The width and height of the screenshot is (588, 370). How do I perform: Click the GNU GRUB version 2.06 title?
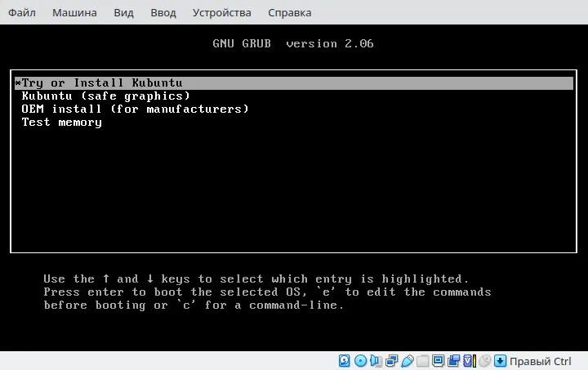click(293, 43)
